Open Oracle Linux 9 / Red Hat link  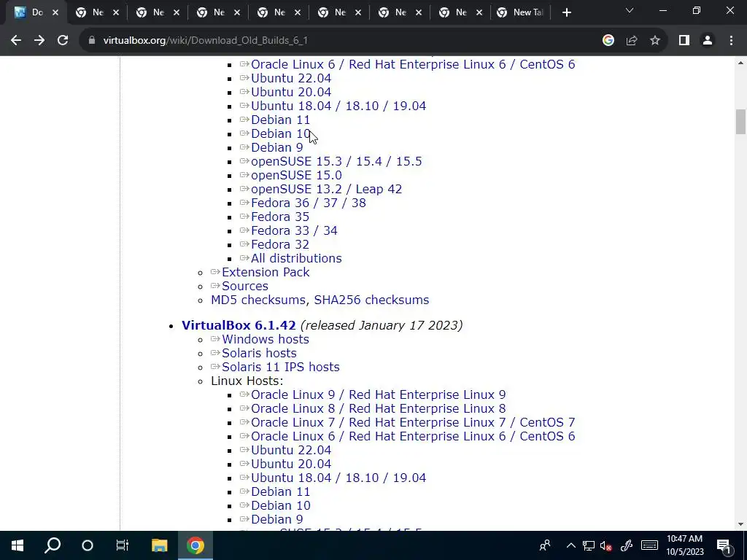point(379,394)
